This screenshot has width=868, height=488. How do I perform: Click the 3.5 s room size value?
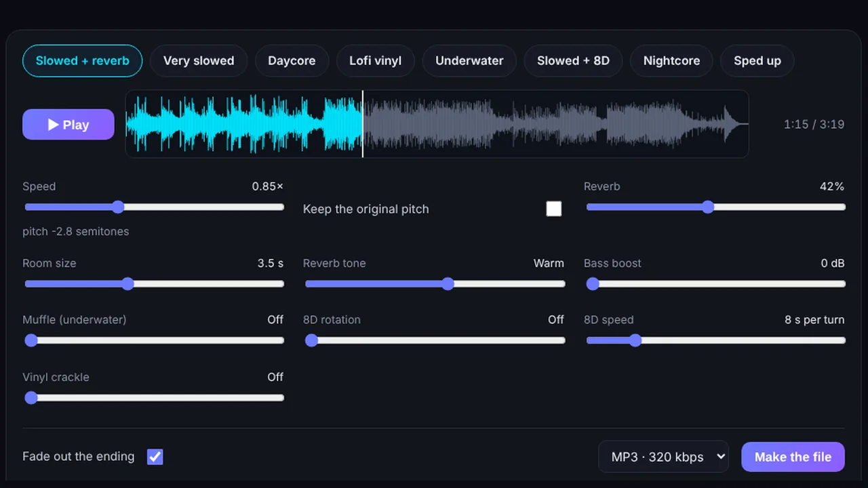coord(271,263)
